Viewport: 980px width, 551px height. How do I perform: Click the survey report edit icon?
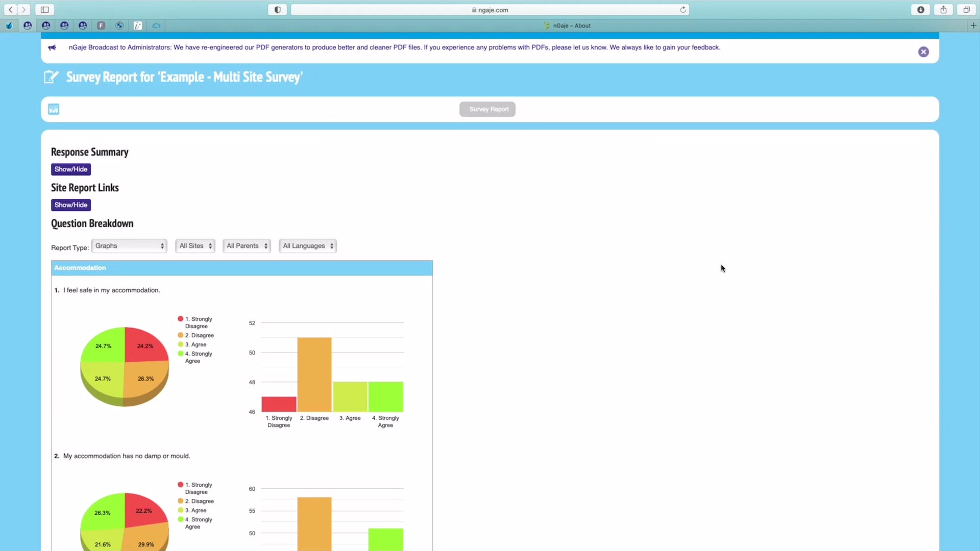pyautogui.click(x=51, y=77)
